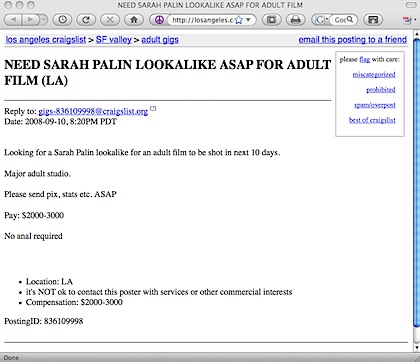
Task: Go back with the back arrow button
Action: coord(13,20)
